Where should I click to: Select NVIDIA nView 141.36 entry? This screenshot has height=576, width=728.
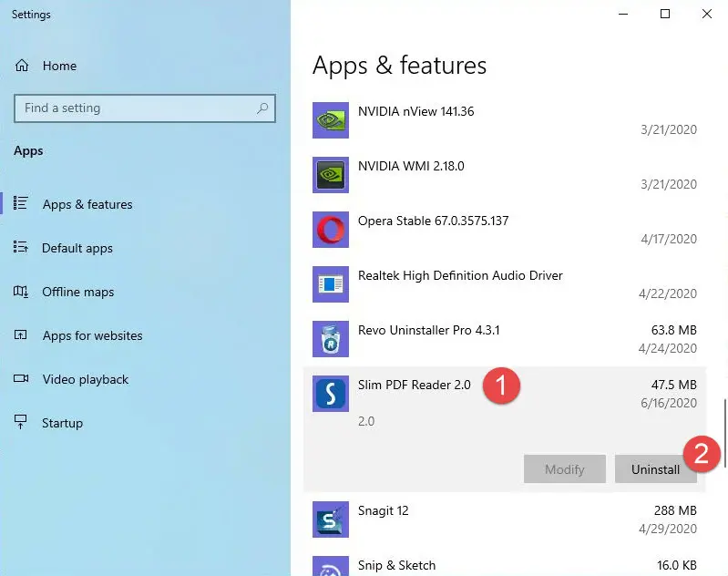[505, 120]
